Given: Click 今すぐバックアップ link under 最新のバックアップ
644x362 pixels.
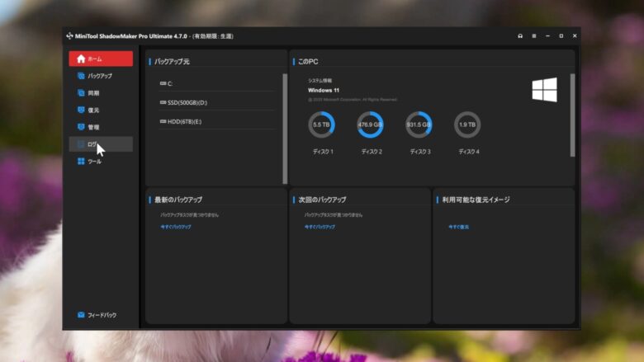Looking at the screenshot, I should 176,227.
